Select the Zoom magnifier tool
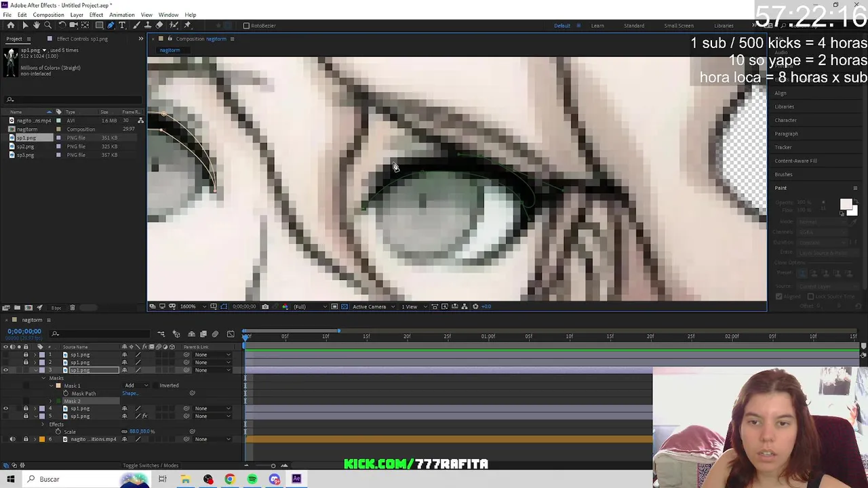This screenshot has width=868, height=488. (x=47, y=25)
